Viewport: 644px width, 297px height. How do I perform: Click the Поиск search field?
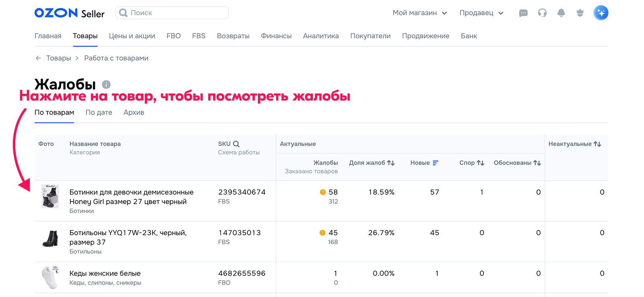(172, 13)
